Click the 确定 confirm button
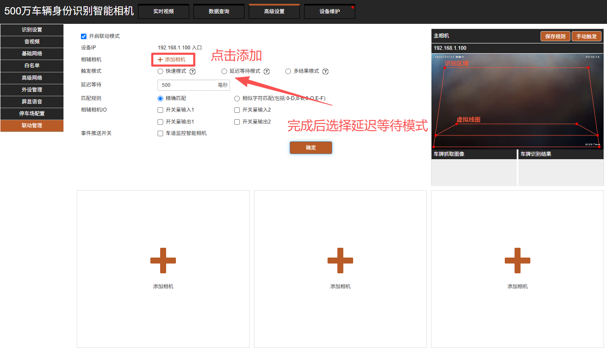607x364 pixels. [x=311, y=148]
